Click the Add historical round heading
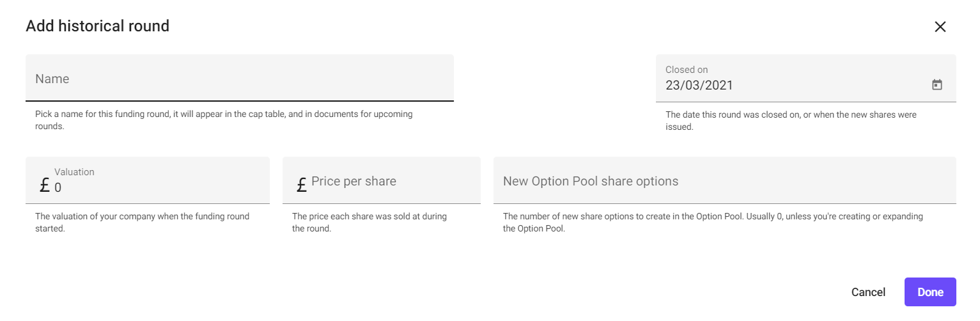The width and height of the screenshot is (980, 321). [97, 26]
